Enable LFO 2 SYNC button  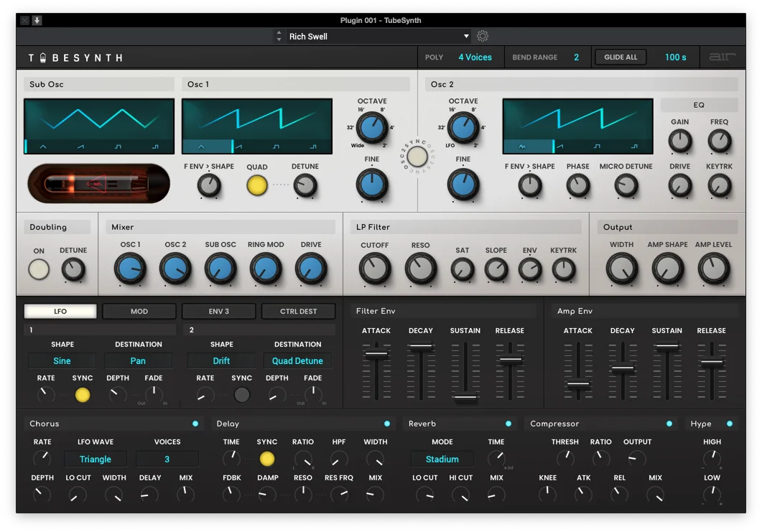[241, 395]
